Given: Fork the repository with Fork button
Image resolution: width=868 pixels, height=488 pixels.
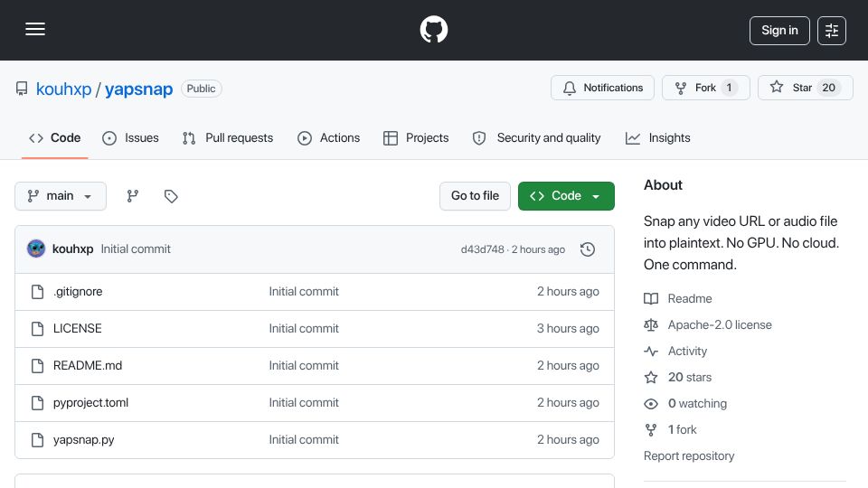Looking at the screenshot, I should (x=706, y=88).
